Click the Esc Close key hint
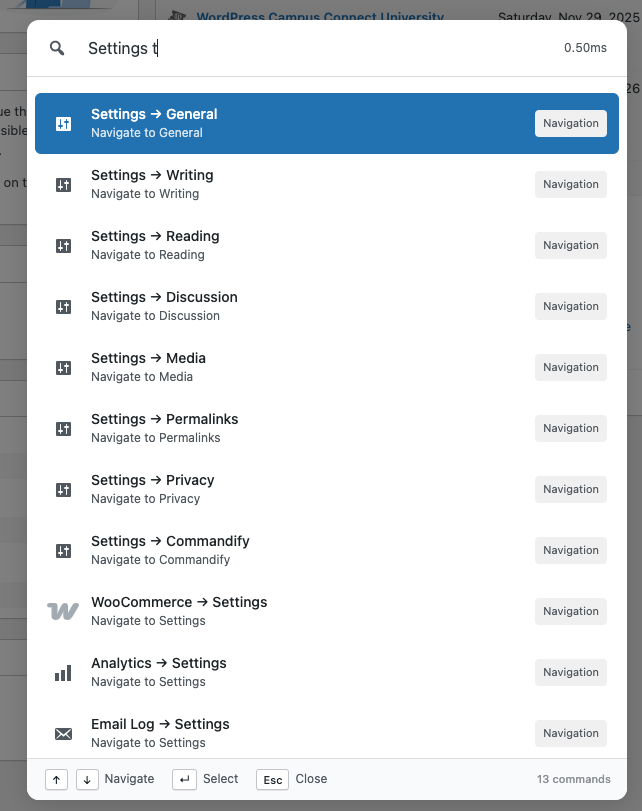Viewport: 642px width, 811px height. 272,779
